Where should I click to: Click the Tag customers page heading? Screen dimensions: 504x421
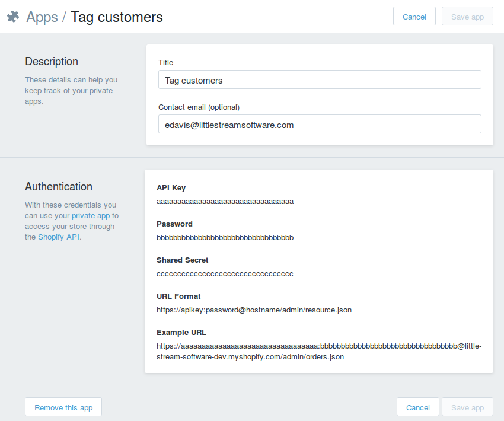[x=117, y=17]
